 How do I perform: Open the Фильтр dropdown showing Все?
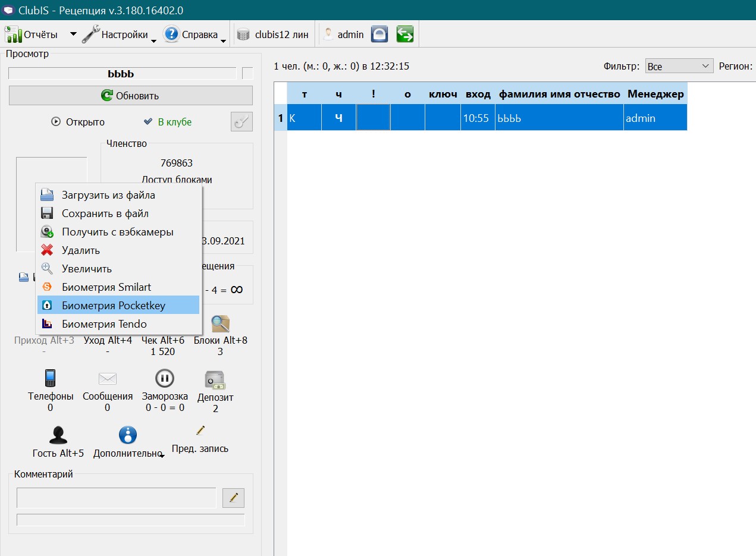click(x=679, y=66)
